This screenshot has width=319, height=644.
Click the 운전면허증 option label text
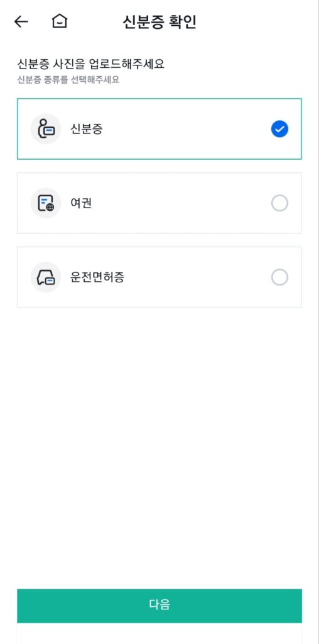tap(97, 277)
